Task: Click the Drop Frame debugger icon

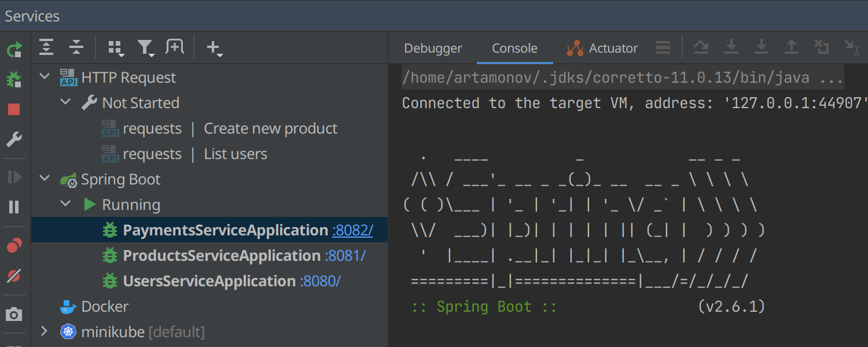Action: tap(821, 47)
